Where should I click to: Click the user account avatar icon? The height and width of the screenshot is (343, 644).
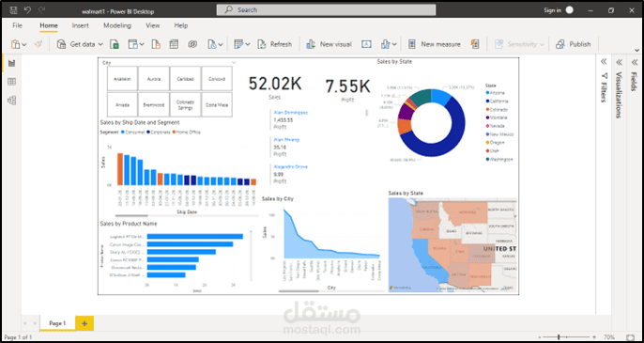pyautogui.click(x=569, y=10)
